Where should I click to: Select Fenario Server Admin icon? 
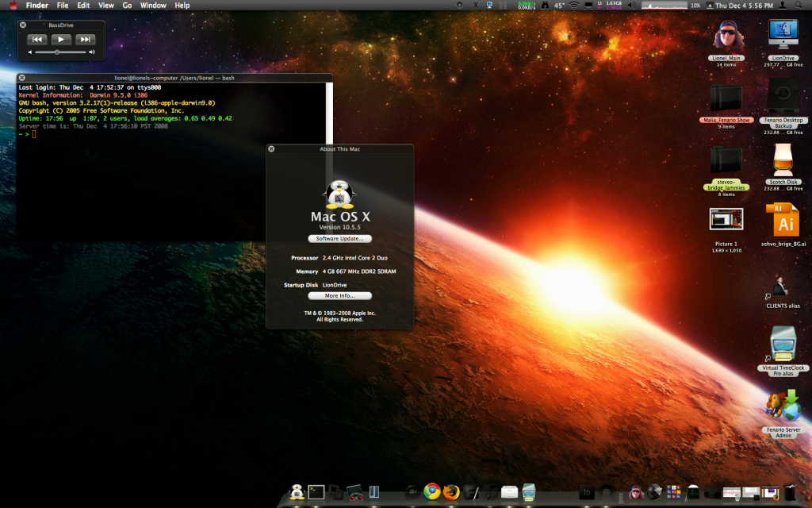click(783, 406)
